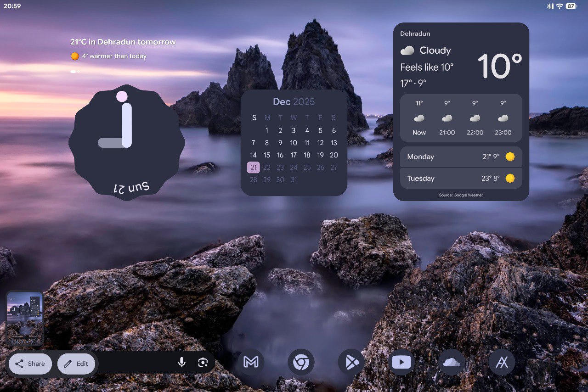Tap the battery indicator showing 87

pos(571,6)
